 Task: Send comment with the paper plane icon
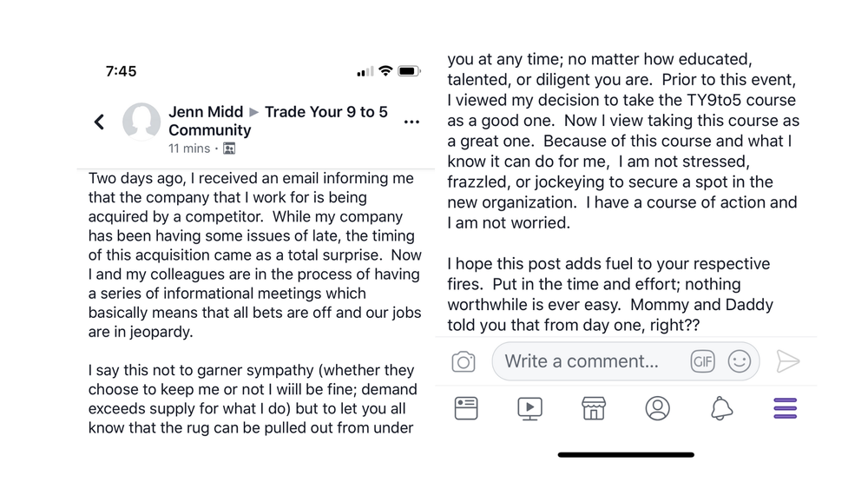787,361
